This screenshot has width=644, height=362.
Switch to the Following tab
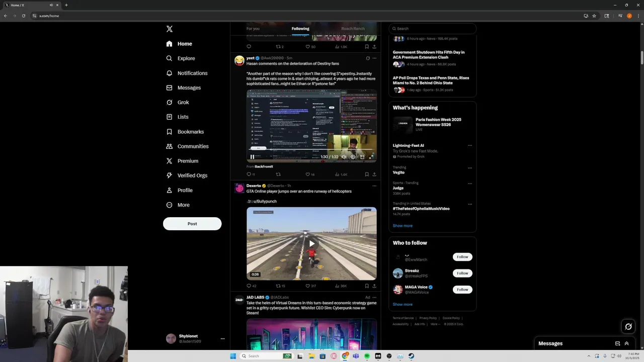tap(300, 29)
